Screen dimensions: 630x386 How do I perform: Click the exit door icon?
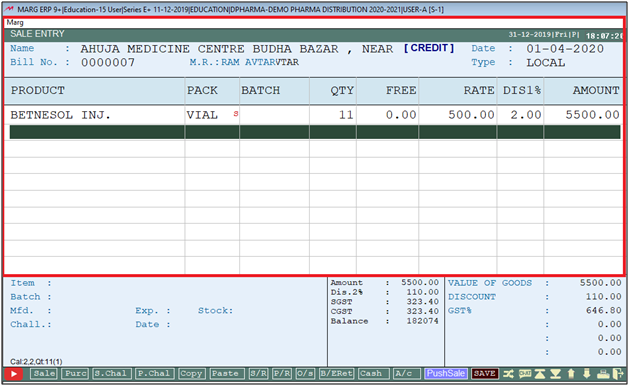pyautogui.click(x=618, y=374)
